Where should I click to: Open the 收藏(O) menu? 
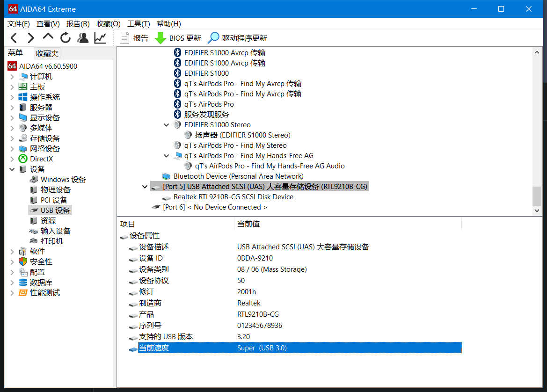pyautogui.click(x=109, y=24)
